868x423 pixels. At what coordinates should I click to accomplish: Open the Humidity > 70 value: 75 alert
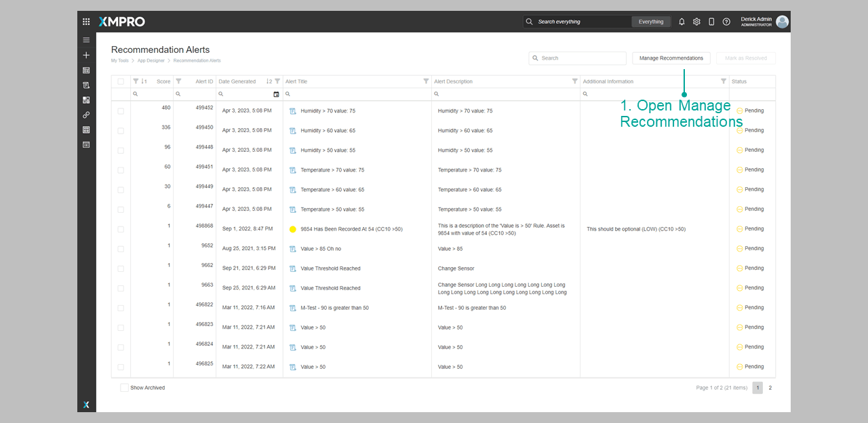[x=328, y=111]
